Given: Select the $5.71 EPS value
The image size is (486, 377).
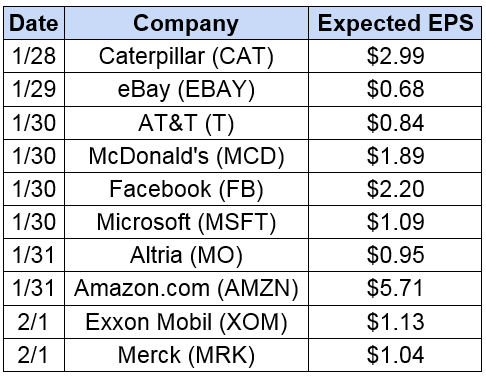Looking at the screenshot, I should click(x=395, y=288).
